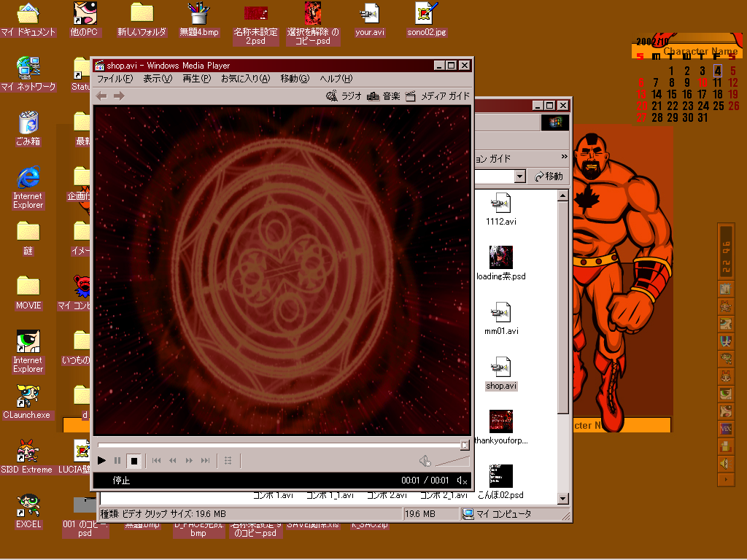The width and height of the screenshot is (747, 560).
Task: Toggle the mute speaker icon
Action: [x=425, y=461]
